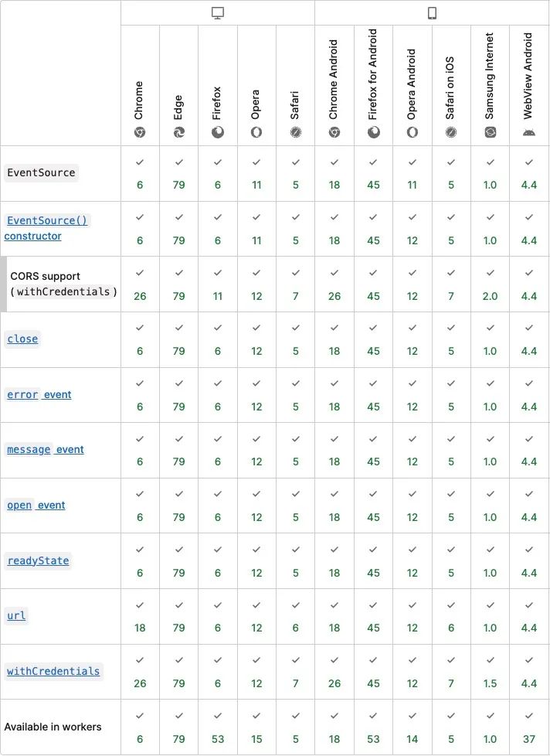The height and width of the screenshot is (756, 550).
Task: Expand the Chrome cell for CORS support row
Action: tap(140, 284)
